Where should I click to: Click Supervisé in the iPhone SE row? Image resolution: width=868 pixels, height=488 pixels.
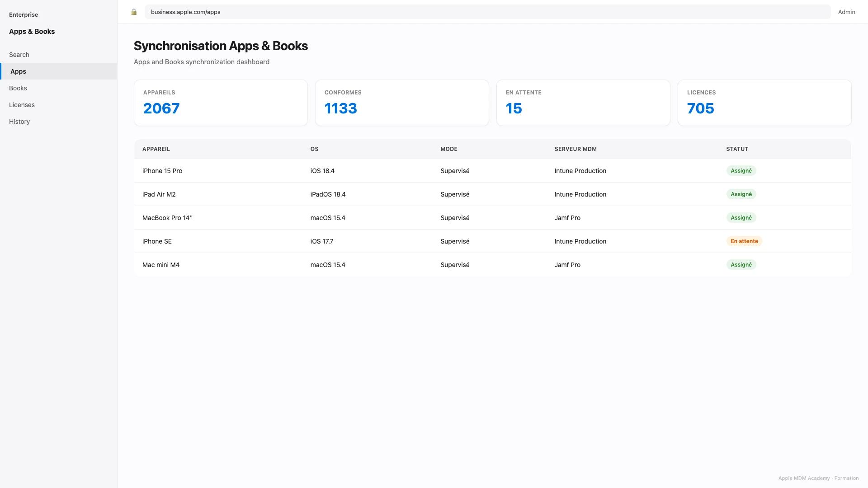click(x=455, y=241)
